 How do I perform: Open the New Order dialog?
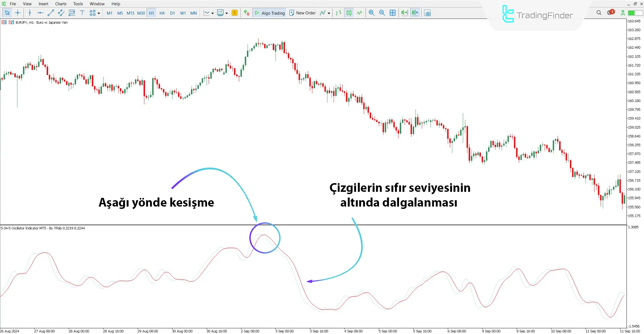tap(302, 13)
